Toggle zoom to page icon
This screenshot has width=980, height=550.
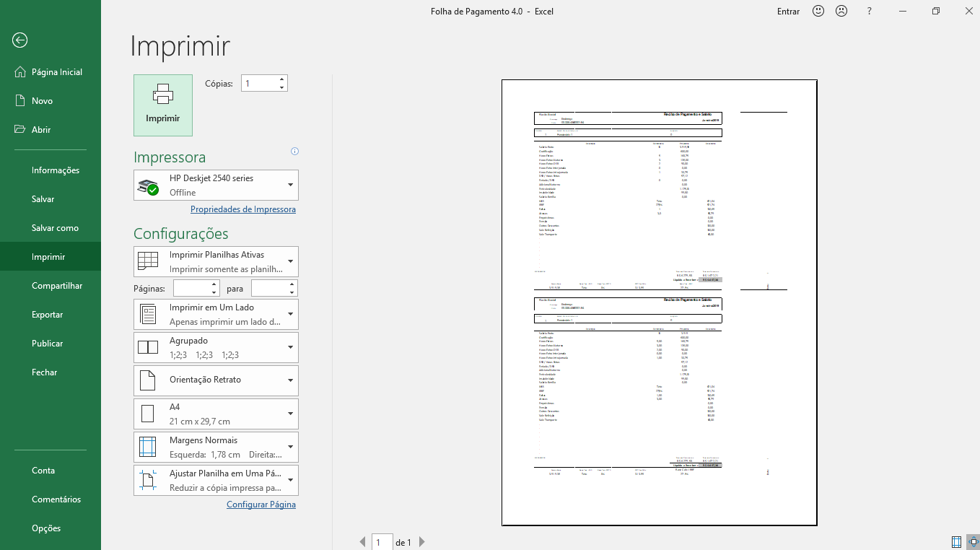click(973, 542)
